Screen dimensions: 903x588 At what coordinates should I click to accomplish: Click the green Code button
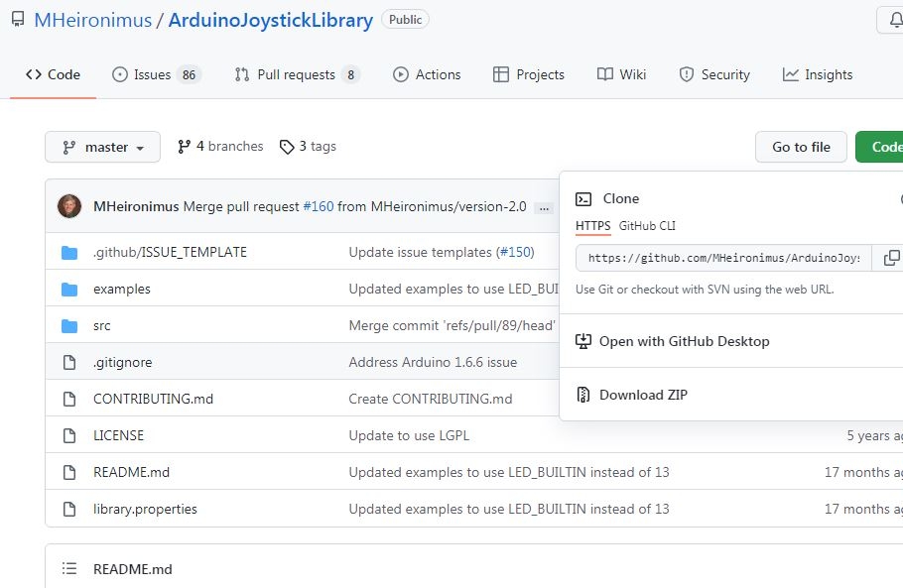point(879,148)
